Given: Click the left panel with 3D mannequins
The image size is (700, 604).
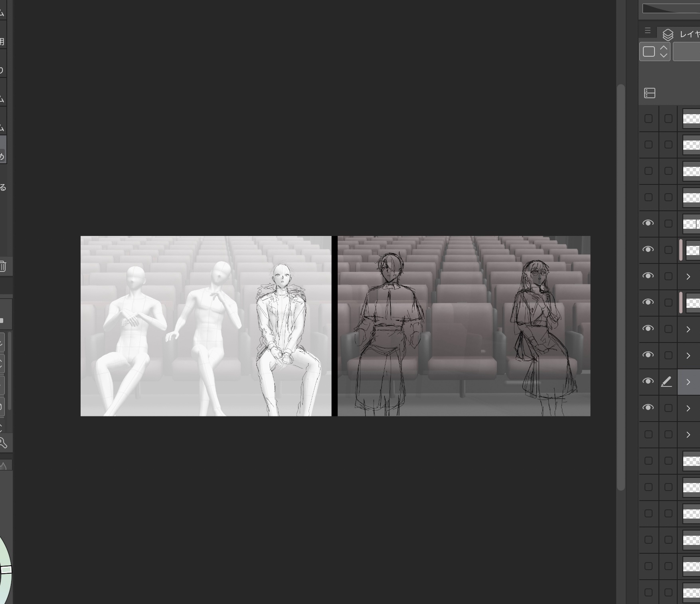Looking at the screenshot, I should [206, 326].
